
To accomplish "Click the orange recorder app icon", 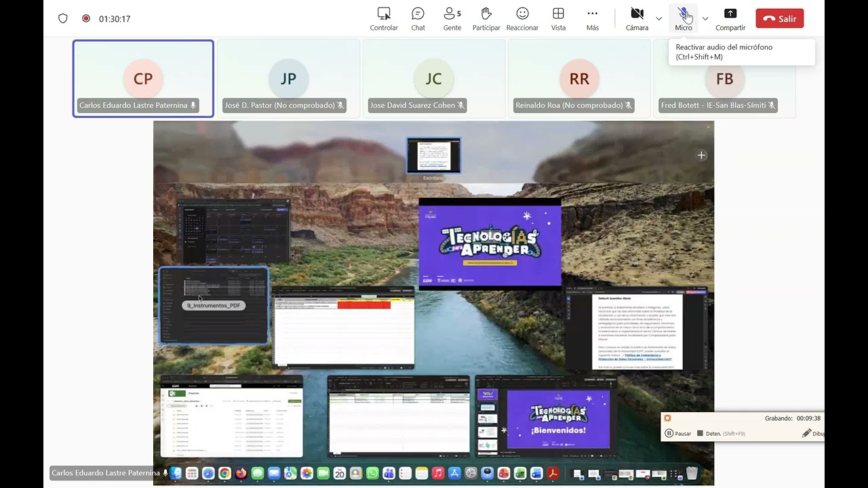I will coord(668,418).
